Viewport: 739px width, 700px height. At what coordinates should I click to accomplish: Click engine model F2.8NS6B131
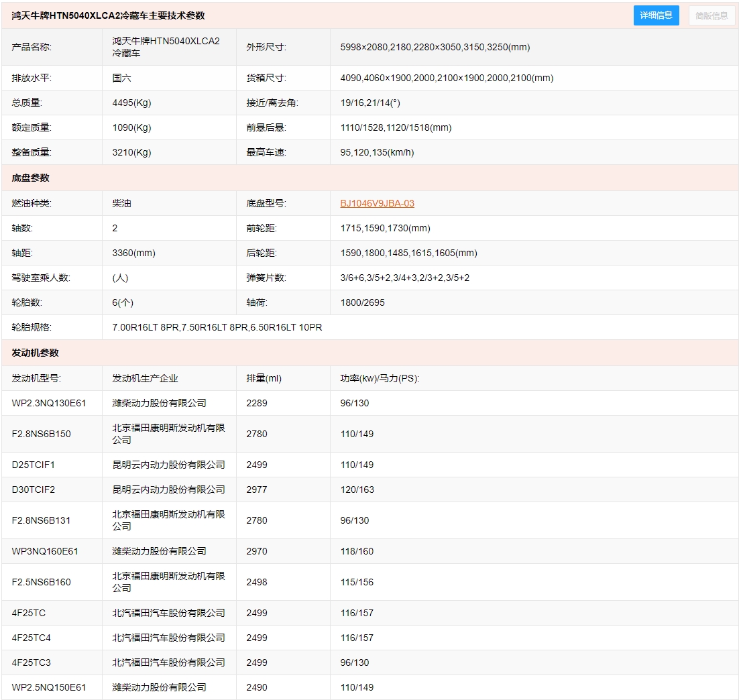(41, 520)
